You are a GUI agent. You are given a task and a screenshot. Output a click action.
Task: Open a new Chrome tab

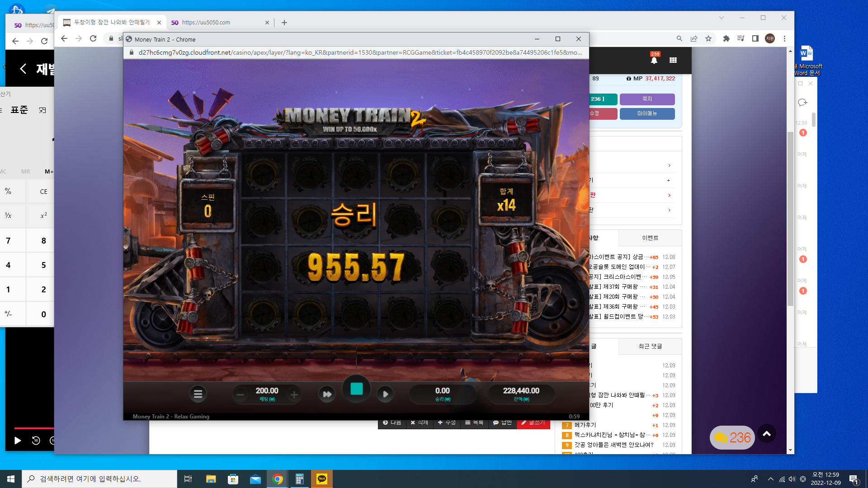[x=284, y=23]
